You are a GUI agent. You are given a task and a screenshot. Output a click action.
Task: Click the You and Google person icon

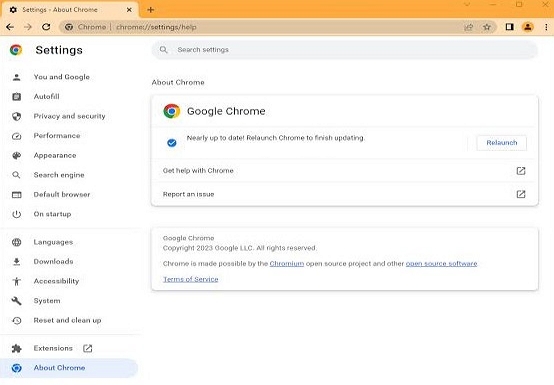(x=17, y=77)
